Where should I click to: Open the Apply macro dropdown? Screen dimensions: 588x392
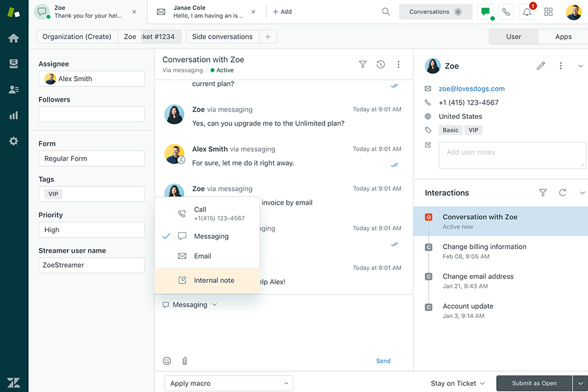pyautogui.click(x=228, y=383)
